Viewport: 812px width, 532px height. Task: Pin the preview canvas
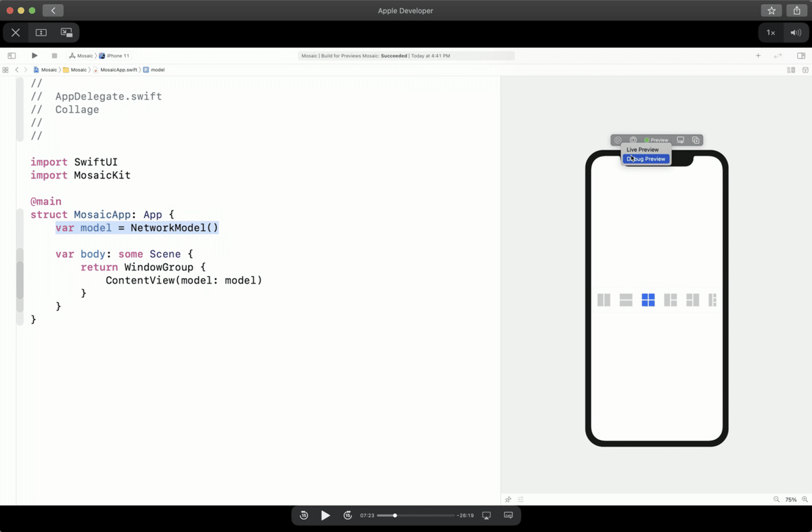pos(508,500)
